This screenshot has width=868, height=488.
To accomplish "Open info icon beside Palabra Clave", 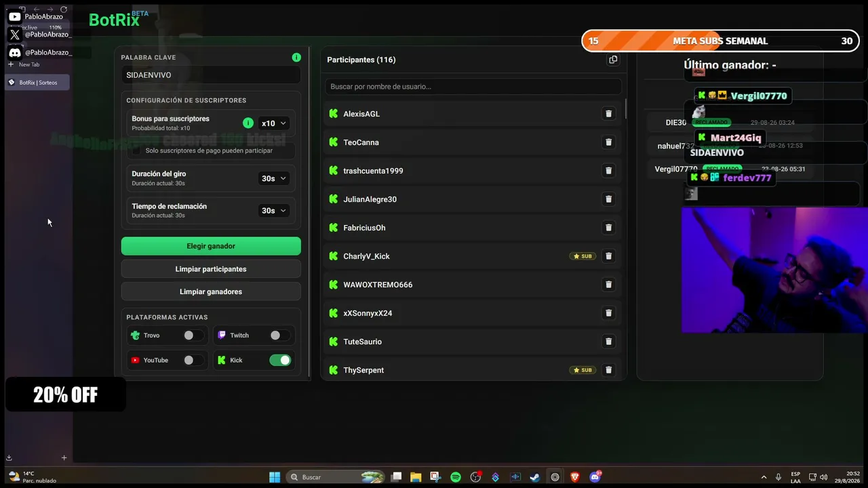I will [296, 58].
